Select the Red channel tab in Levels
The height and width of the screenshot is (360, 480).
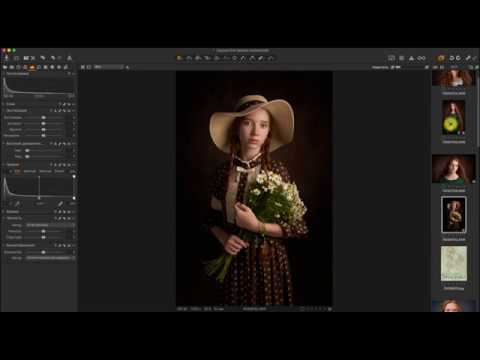click(30, 171)
